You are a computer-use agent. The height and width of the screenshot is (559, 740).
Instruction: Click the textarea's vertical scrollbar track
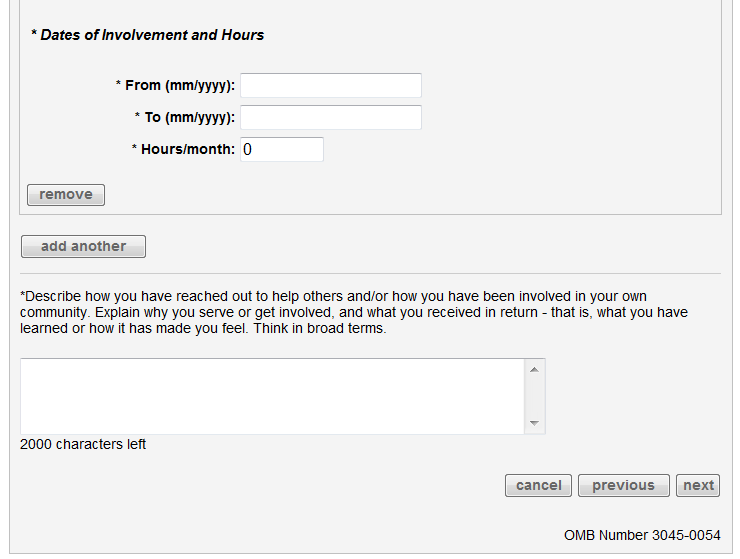pos(535,397)
